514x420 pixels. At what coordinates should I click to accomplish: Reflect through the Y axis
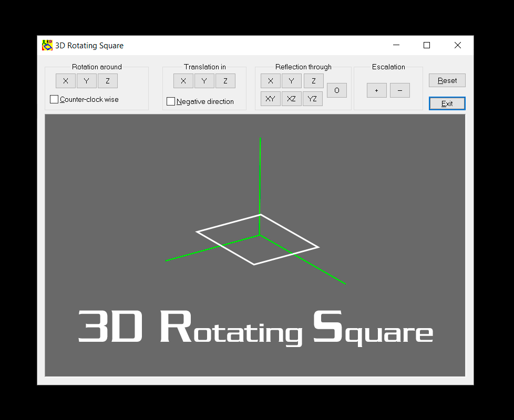pos(291,81)
